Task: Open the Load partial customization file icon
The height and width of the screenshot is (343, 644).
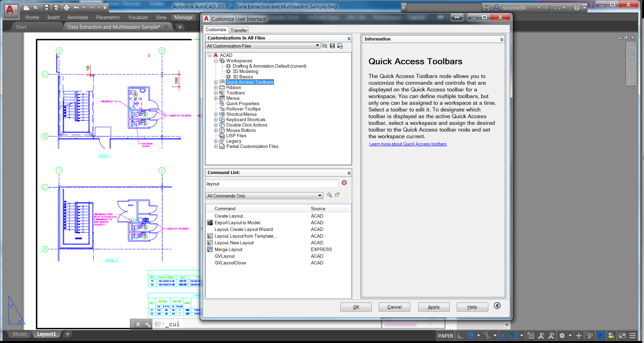Action: (x=324, y=46)
